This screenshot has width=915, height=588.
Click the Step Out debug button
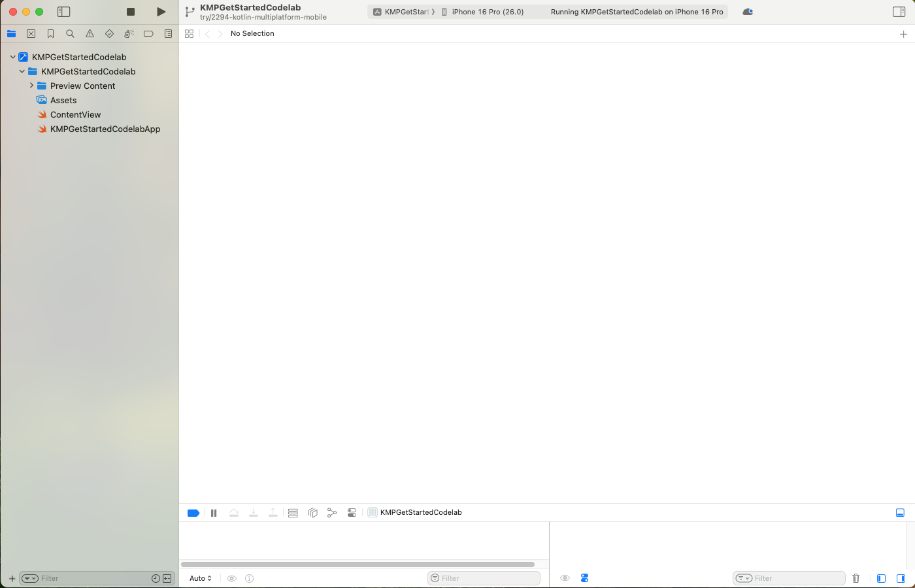click(273, 513)
